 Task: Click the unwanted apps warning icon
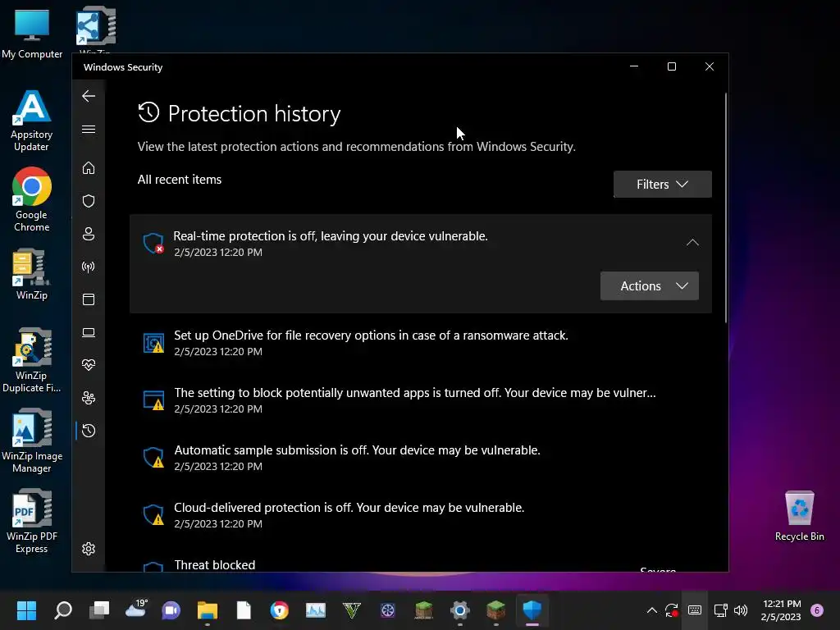click(x=153, y=400)
